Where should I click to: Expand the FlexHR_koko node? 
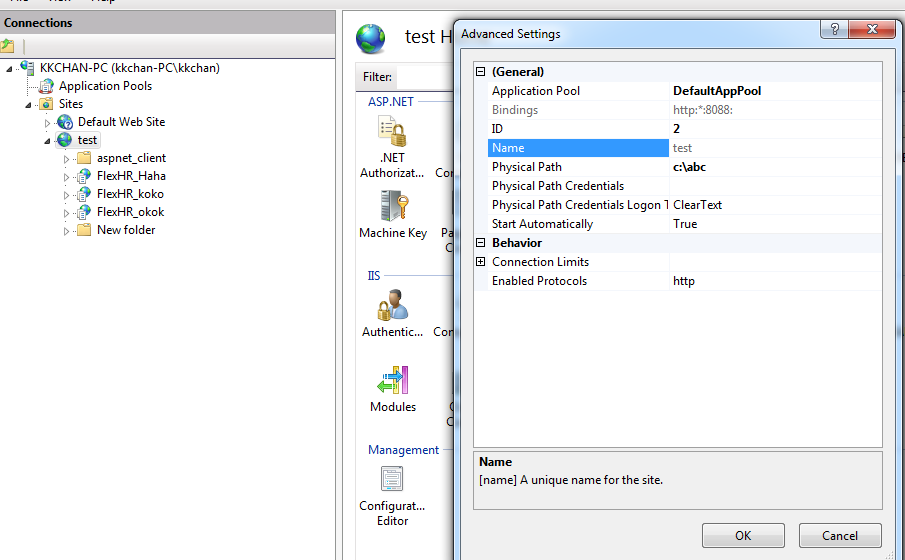point(66,195)
